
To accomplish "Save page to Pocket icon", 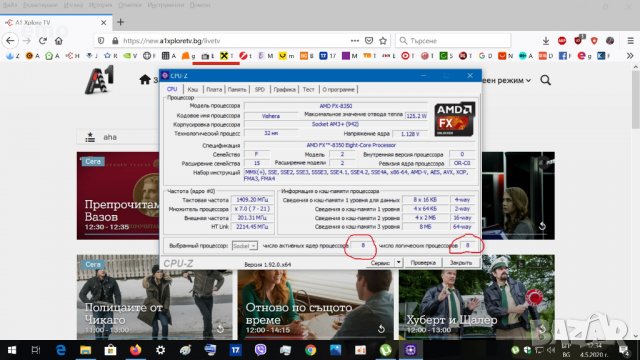I will [369, 41].
